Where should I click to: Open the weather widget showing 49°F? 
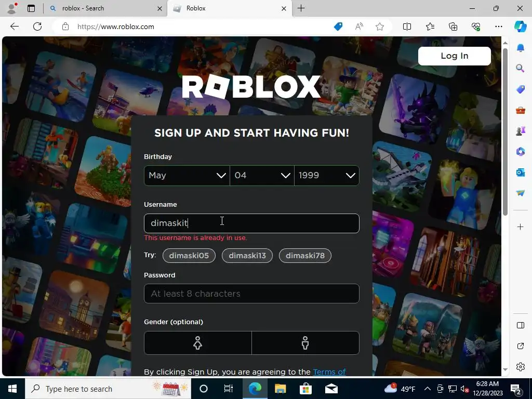[400, 389]
